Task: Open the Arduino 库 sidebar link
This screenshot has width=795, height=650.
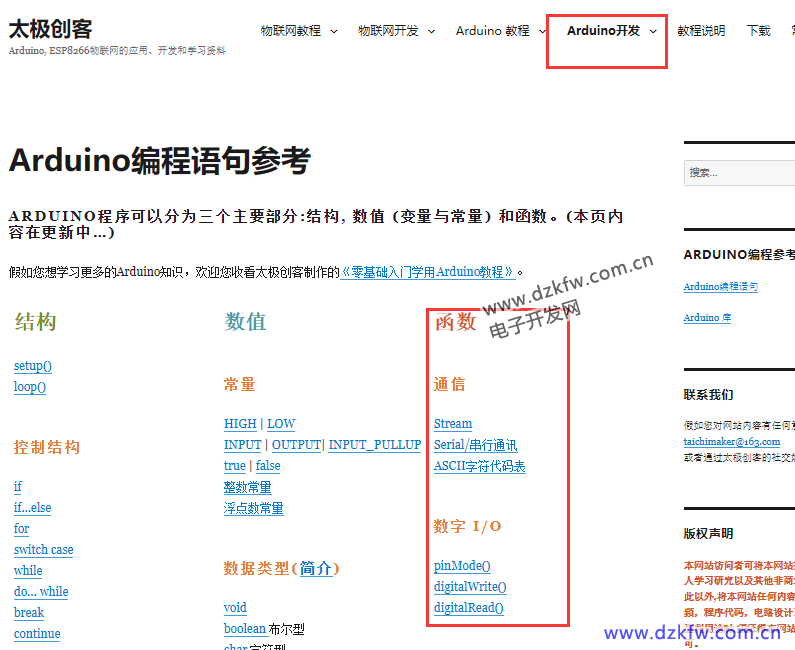Action: (x=707, y=318)
